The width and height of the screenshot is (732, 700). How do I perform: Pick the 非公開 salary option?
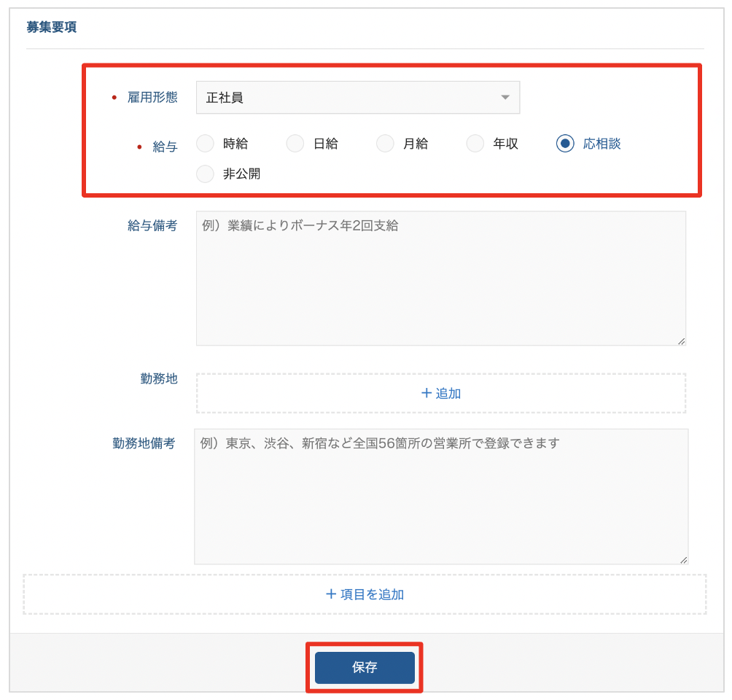206,174
